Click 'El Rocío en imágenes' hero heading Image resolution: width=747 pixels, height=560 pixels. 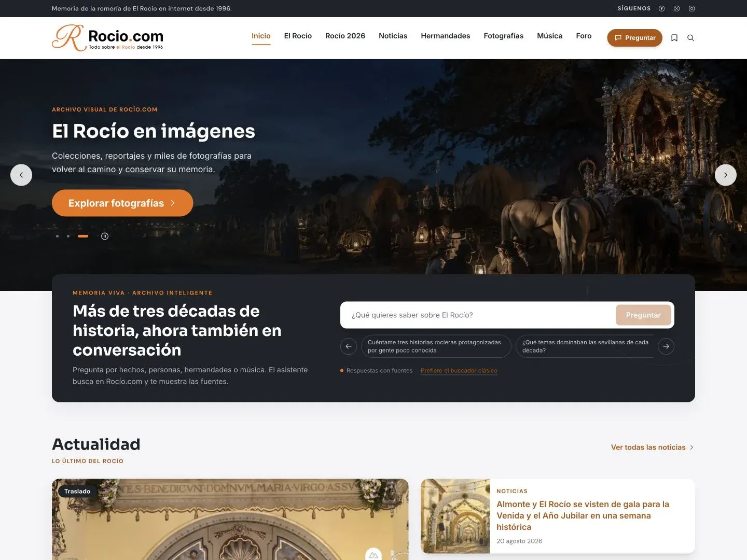[x=154, y=131]
